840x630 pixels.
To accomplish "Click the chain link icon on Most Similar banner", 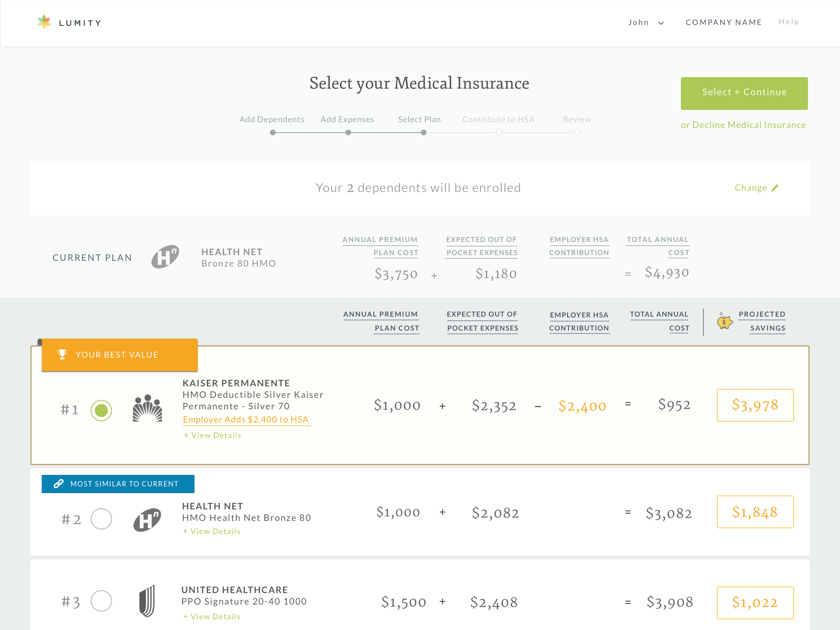I will click(59, 484).
